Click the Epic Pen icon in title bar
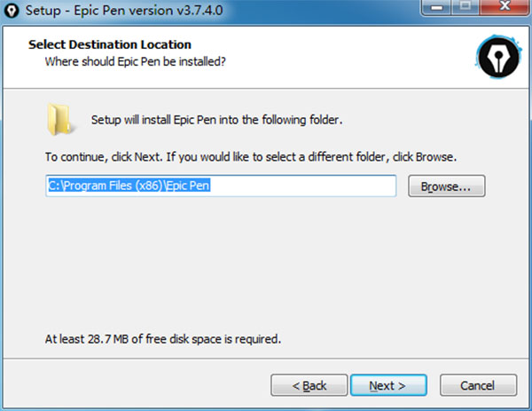 12,12
